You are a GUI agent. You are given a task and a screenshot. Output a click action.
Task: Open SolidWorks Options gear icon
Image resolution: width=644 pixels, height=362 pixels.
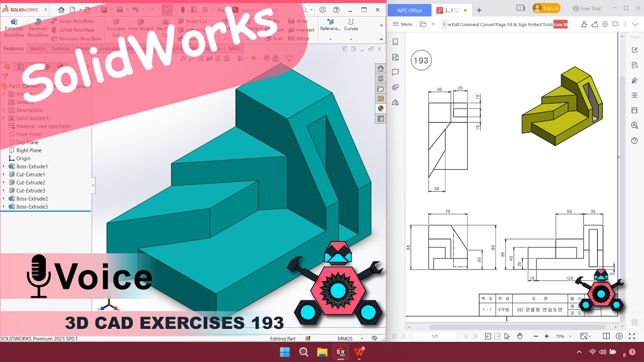(x=205, y=10)
